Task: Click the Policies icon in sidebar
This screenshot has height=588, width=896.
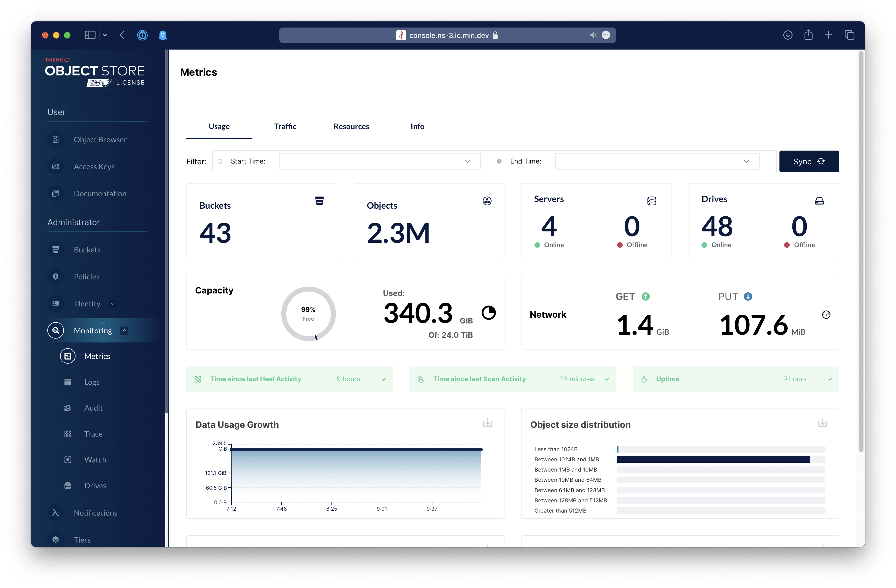Action: [x=56, y=276]
